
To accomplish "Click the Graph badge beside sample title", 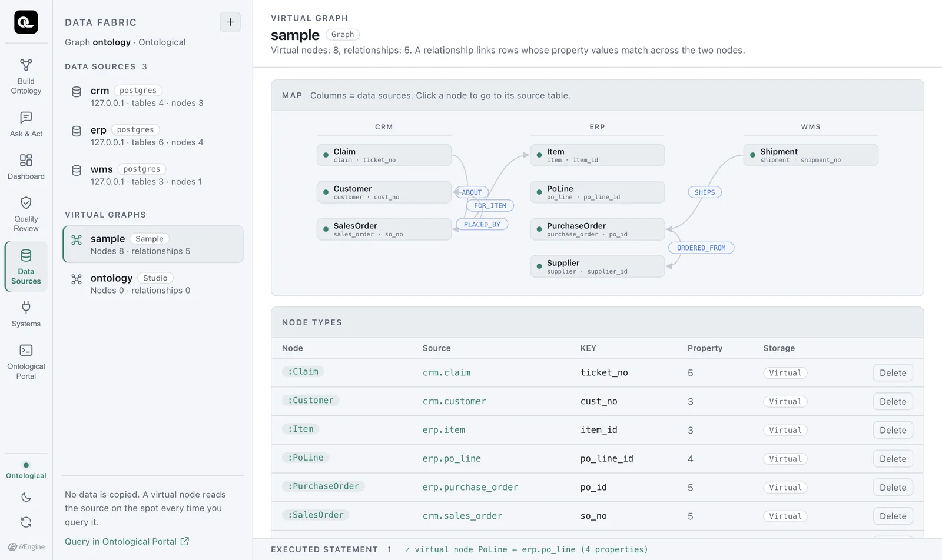I will point(343,35).
